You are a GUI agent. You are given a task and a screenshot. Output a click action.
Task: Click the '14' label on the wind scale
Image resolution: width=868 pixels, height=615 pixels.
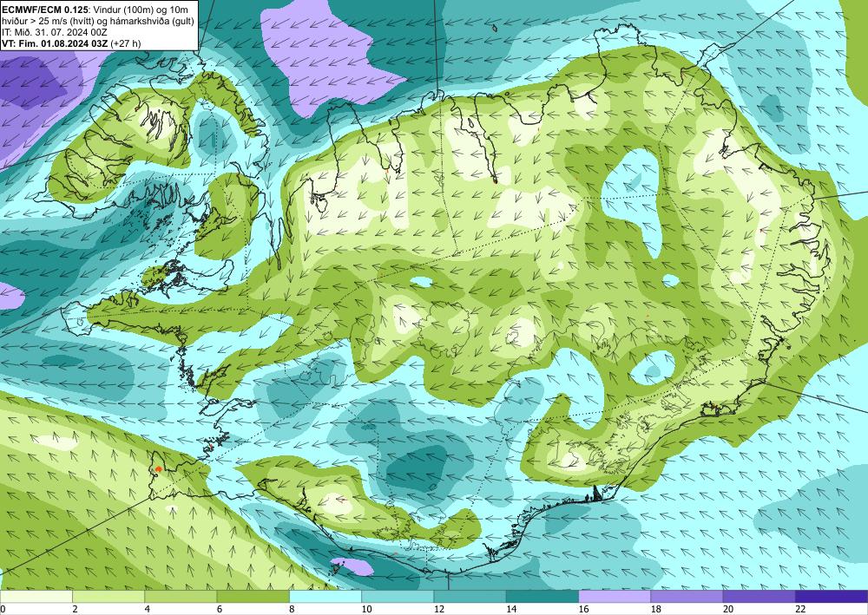pyautogui.click(x=511, y=609)
